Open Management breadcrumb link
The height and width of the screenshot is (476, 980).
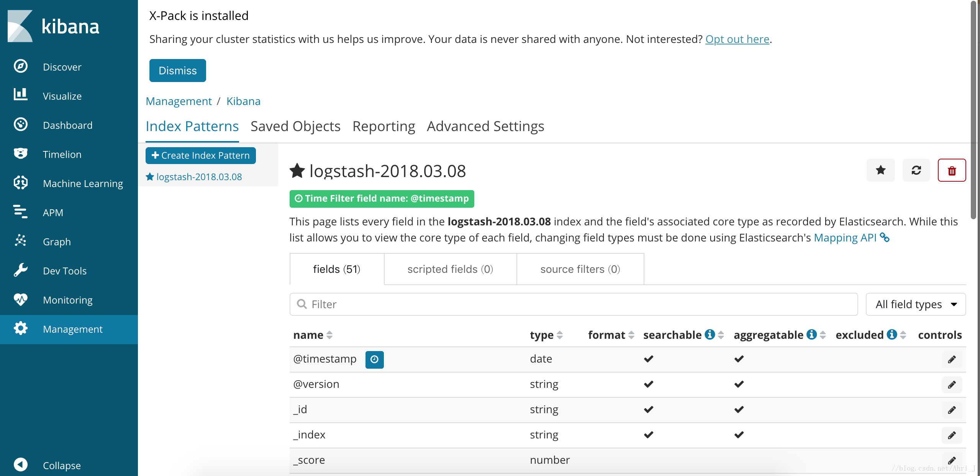tap(179, 101)
